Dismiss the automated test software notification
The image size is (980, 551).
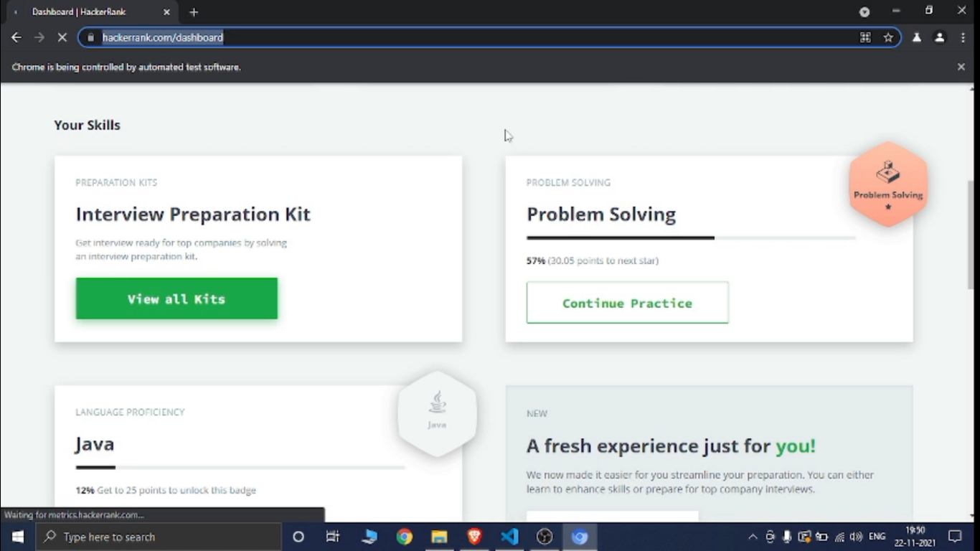961,67
